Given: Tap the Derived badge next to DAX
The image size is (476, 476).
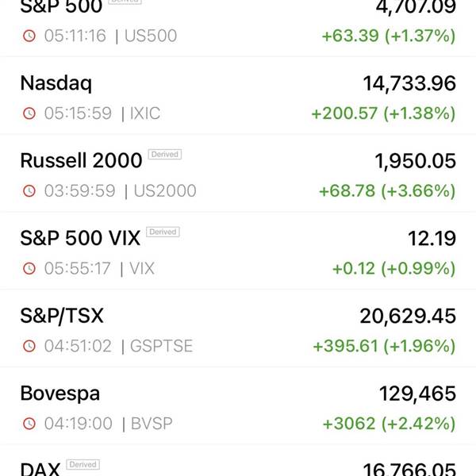Looking at the screenshot, I should click(83, 464).
